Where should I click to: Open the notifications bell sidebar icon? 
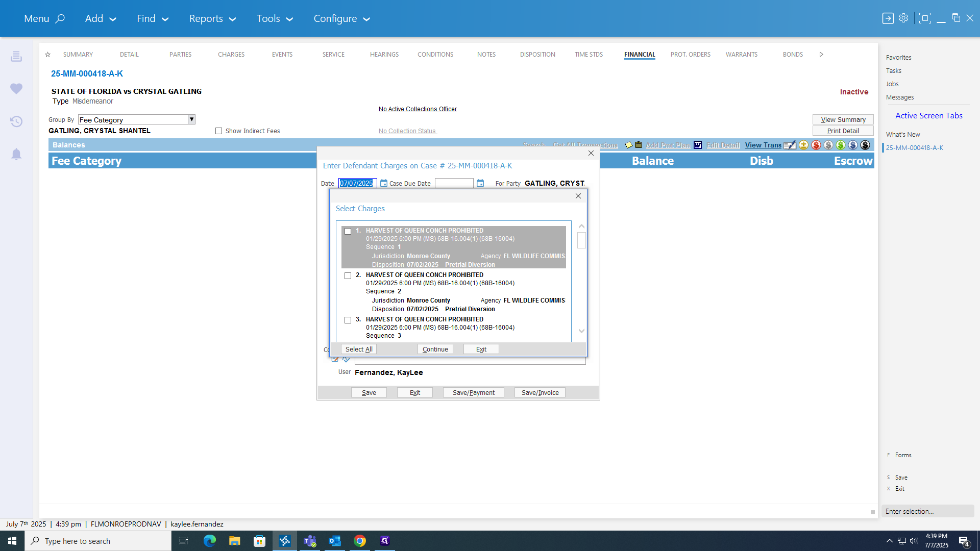[x=16, y=154]
